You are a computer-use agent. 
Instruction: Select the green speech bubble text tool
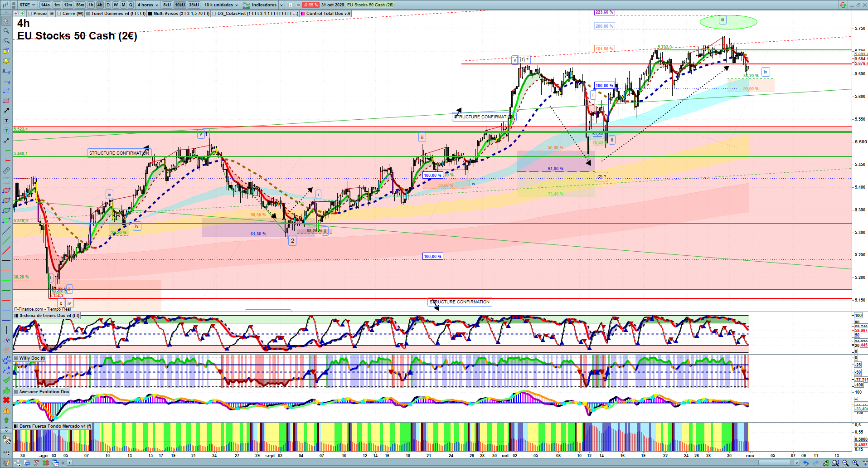tap(6, 131)
